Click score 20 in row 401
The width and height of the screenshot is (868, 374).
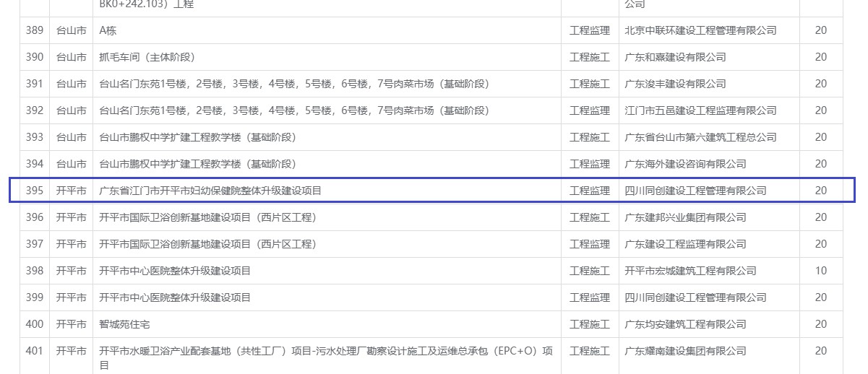click(x=821, y=351)
